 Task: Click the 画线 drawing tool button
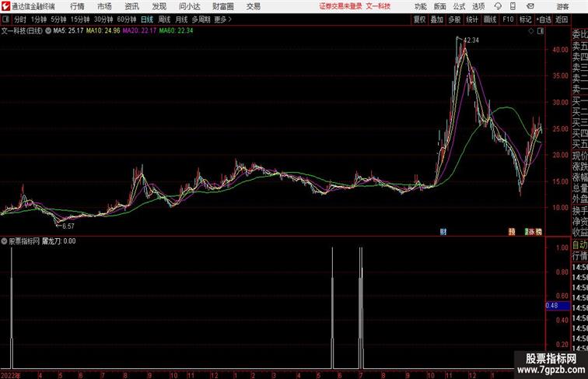point(490,19)
